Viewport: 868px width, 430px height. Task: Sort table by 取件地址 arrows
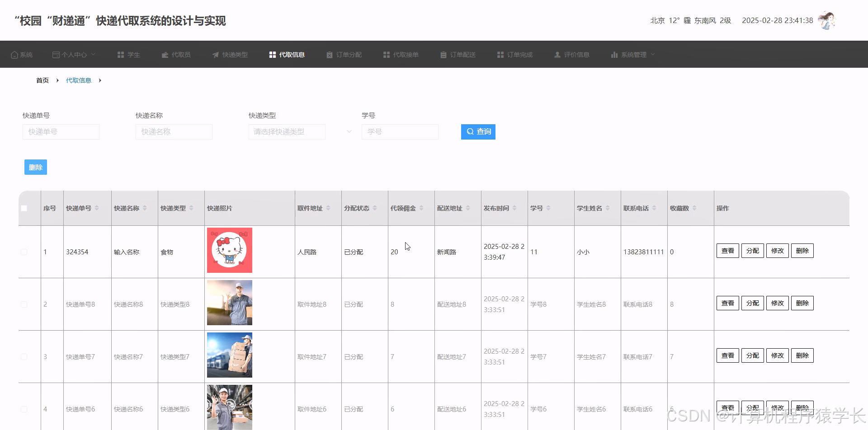click(328, 208)
